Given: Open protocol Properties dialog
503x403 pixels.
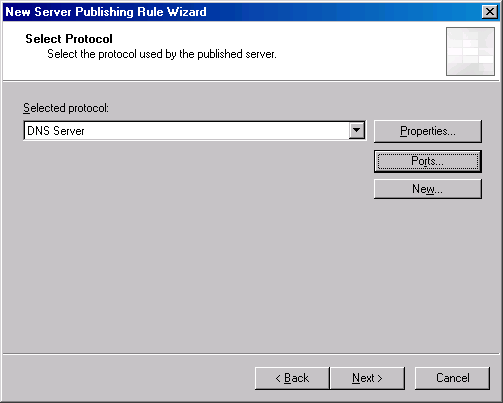Looking at the screenshot, I should coord(428,131).
